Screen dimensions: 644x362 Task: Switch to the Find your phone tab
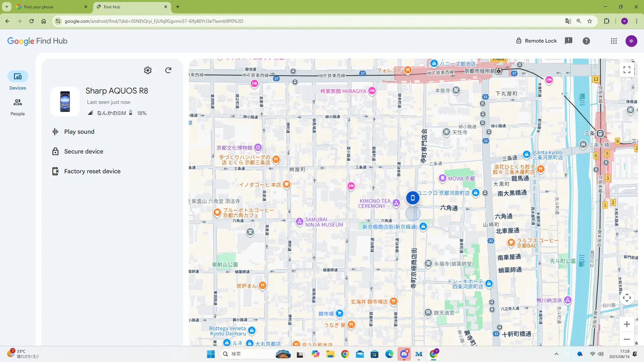[50, 7]
